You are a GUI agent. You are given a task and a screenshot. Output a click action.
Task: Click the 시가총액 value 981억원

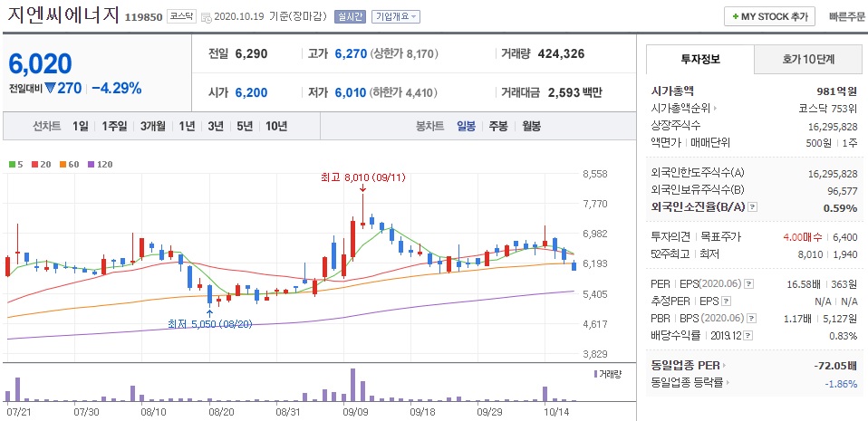(836, 91)
